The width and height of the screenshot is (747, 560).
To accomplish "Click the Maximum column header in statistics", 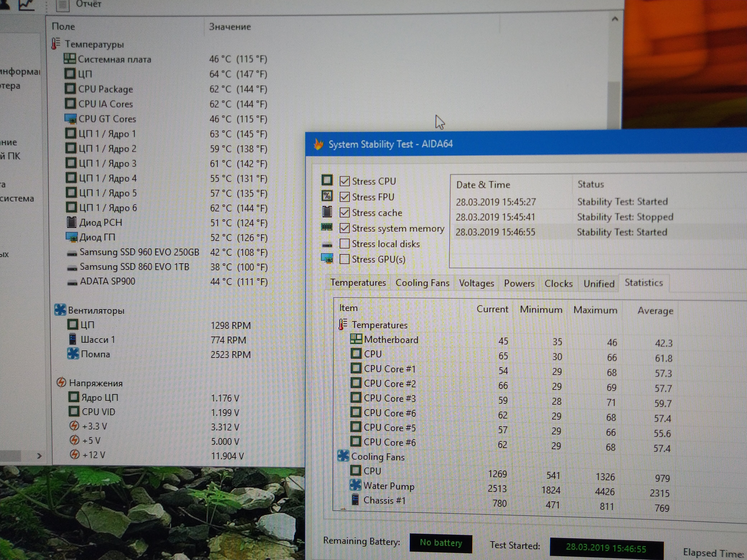I will [595, 310].
